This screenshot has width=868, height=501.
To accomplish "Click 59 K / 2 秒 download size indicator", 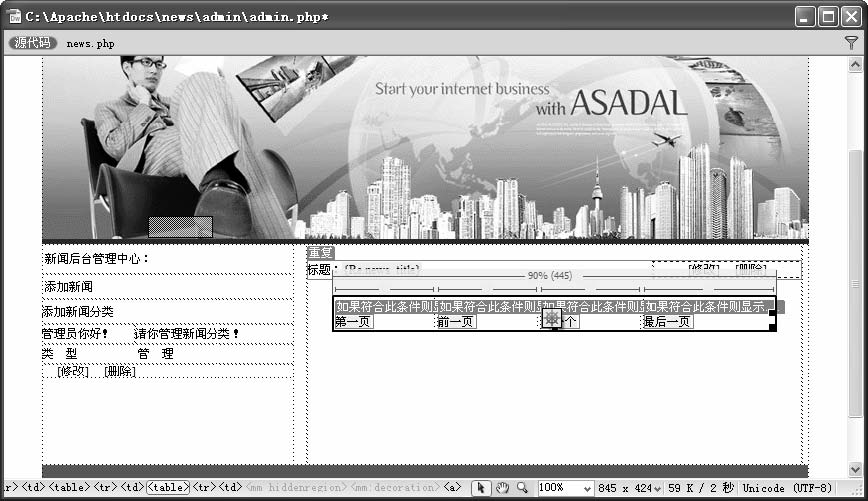I will [x=701, y=488].
